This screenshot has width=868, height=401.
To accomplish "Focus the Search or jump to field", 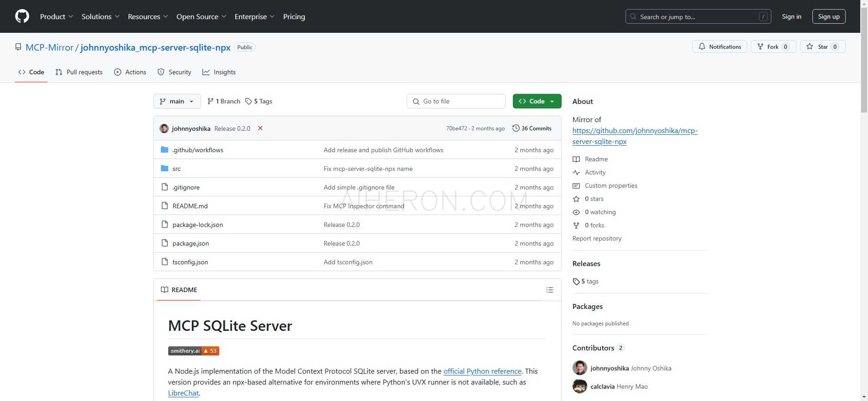I will (698, 16).
